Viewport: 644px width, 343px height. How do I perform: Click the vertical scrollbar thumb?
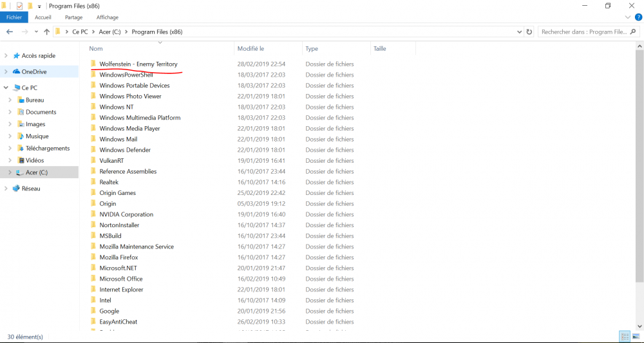click(640, 165)
